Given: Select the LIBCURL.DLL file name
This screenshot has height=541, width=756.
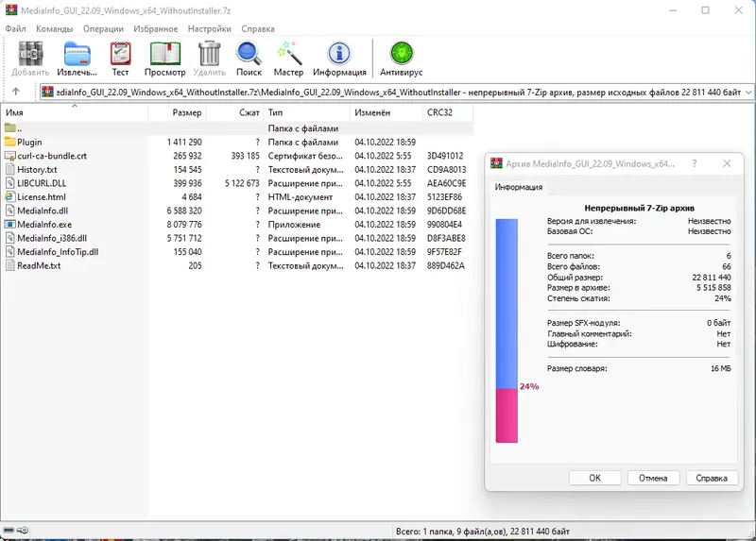Looking at the screenshot, I should [42, 183].
